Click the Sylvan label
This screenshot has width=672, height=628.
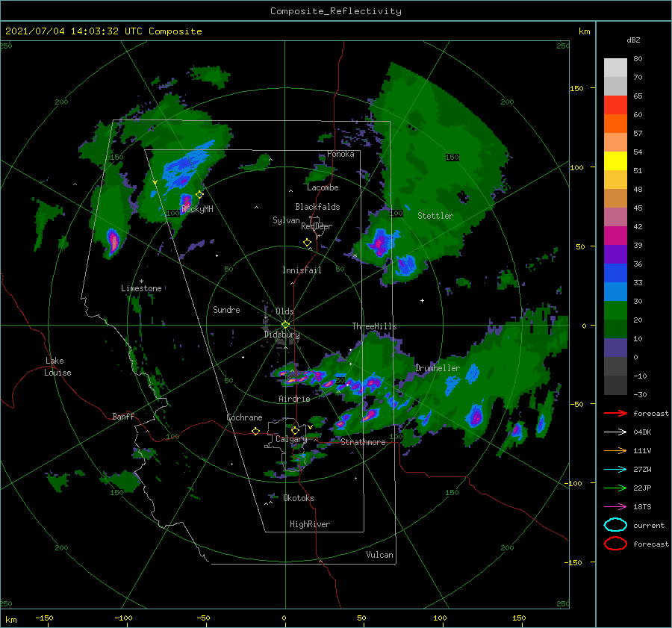click(286, 220)
